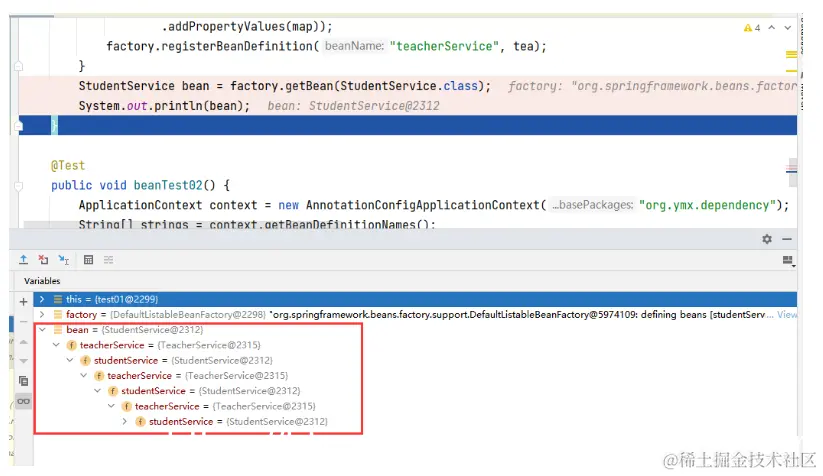
Task: Click fold marker beside the brace after registerBeanDefinition
Action: [18, 66]
